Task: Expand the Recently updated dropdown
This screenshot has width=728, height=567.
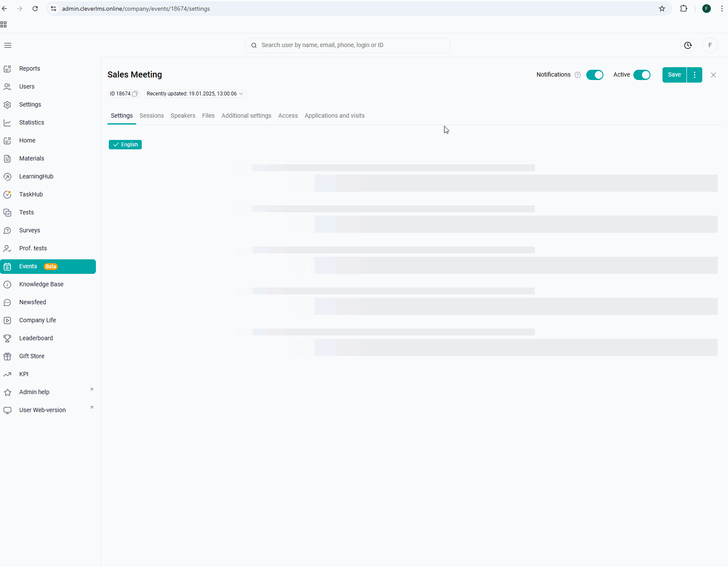Action: coord(195,94)
